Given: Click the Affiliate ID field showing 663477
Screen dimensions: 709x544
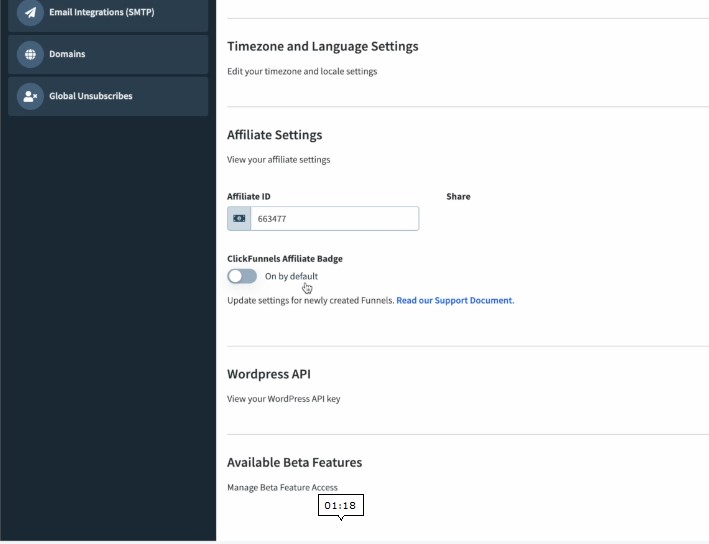Looking at the screenshot, I should [x=335, y=218].
